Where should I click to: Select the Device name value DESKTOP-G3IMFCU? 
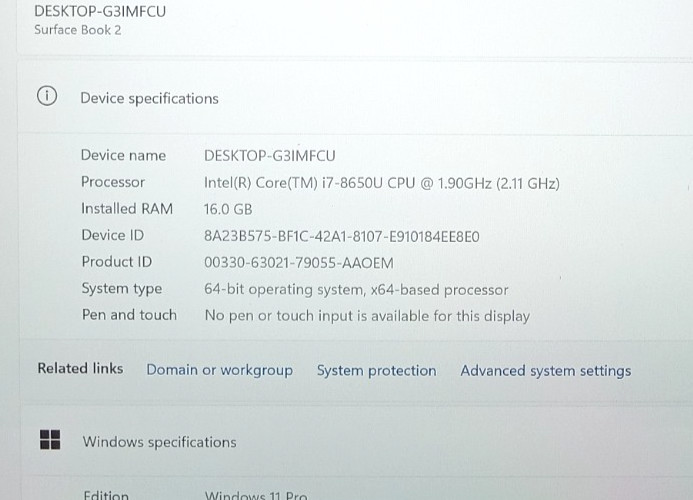coord(270,156)
